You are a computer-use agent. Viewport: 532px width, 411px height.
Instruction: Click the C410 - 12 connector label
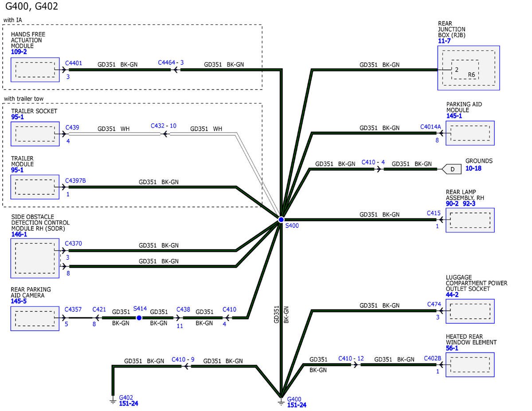[x=351, y=358]
